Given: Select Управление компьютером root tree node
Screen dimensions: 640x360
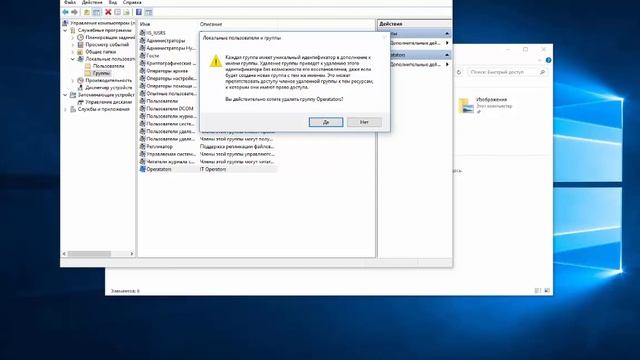Looking at the screenshot, I should [102, 23].
